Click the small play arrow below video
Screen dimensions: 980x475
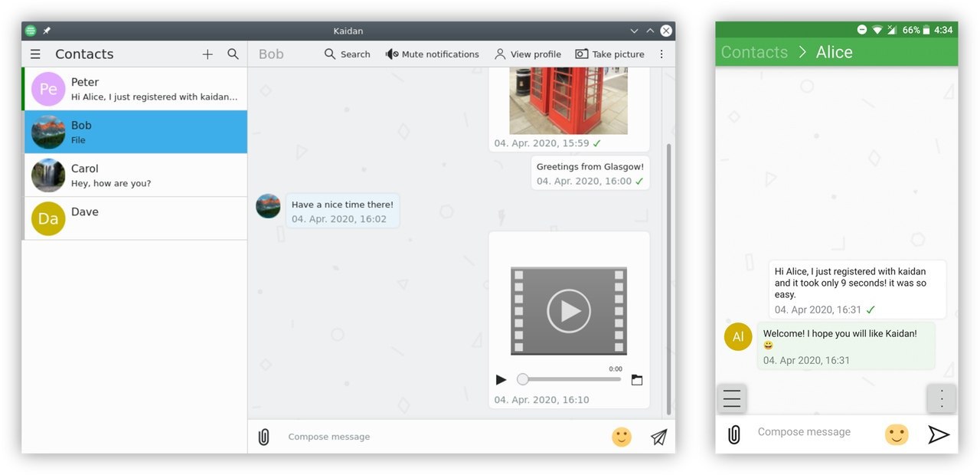coord(501,379)
